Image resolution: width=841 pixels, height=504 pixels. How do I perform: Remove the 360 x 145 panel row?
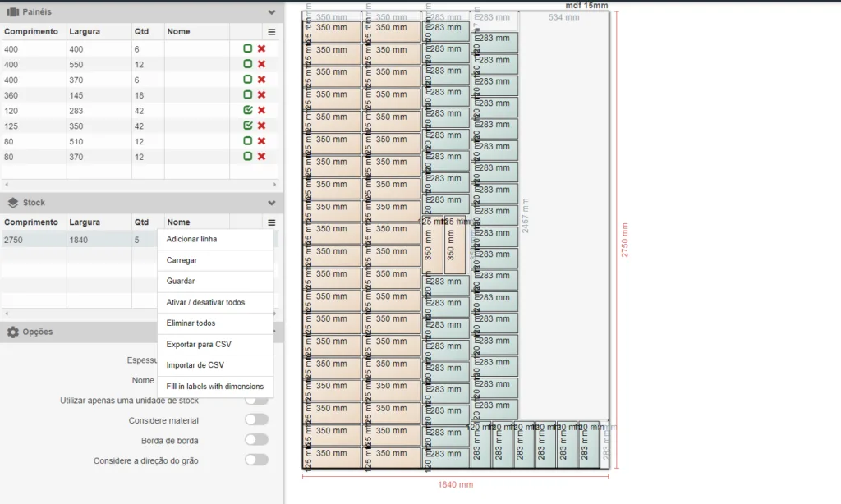[261, 95]
